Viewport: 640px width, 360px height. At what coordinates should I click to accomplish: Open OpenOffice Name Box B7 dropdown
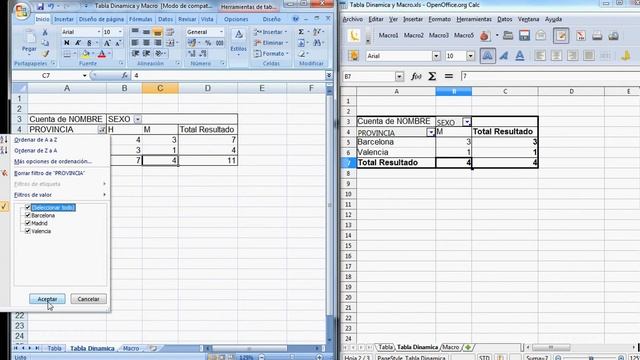399,76
